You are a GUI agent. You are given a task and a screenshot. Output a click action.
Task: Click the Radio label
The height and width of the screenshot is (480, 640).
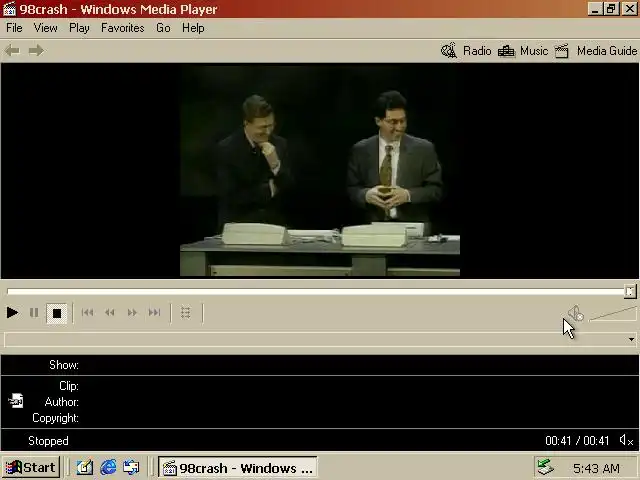[477, 51]
